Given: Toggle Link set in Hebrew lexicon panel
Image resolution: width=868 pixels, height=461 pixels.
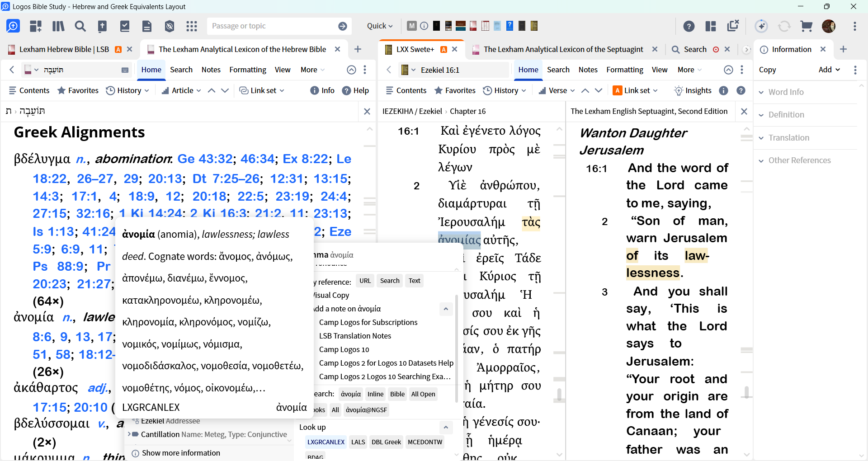Looking at the screenshot, I should 262,90.
